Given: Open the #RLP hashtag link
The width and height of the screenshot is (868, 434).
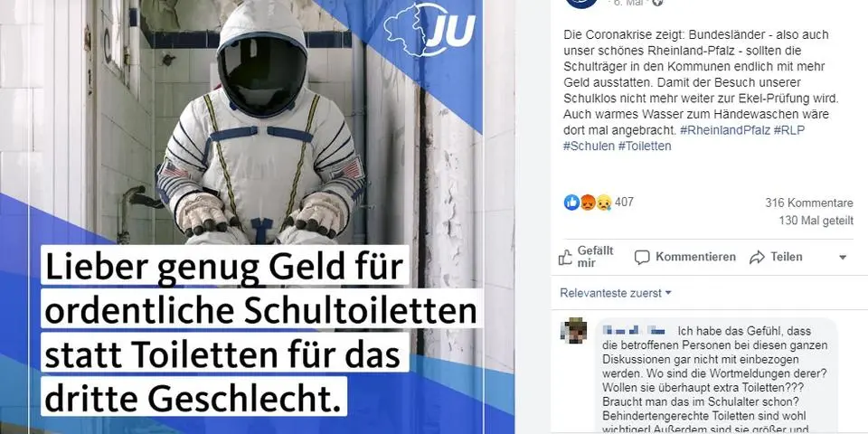Looking at the screenshot, I should (x=789, y=131).
